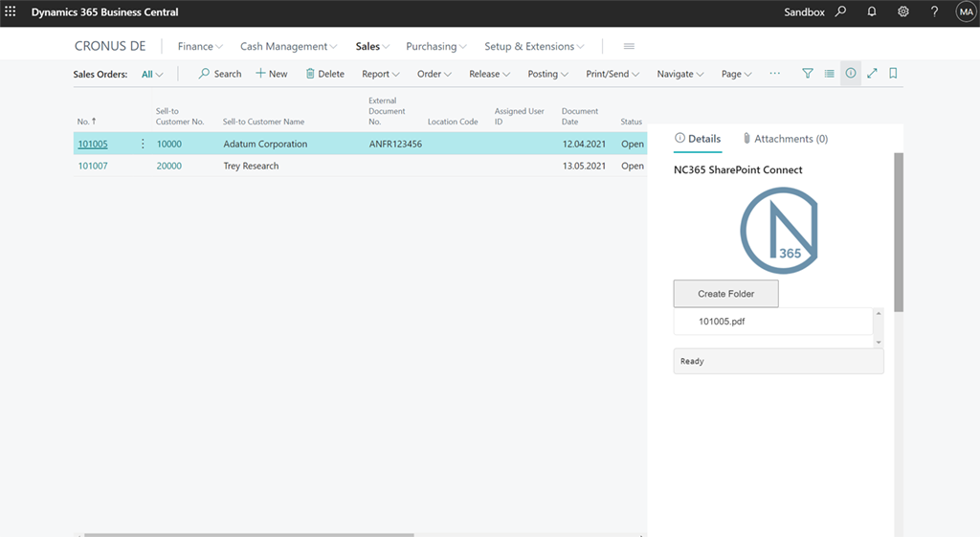Expand the Release dropdown
This screenshot has height=537, width=980.
[x=489, y=74]
